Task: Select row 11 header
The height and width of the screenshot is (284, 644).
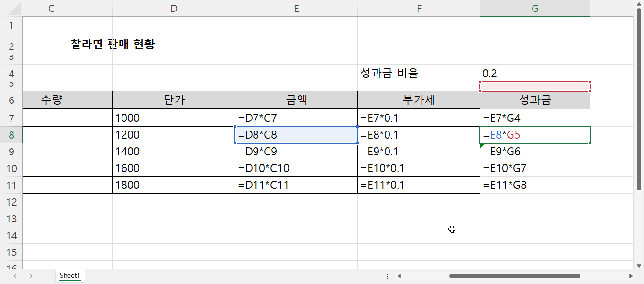Action: click(x=11, y=185)
